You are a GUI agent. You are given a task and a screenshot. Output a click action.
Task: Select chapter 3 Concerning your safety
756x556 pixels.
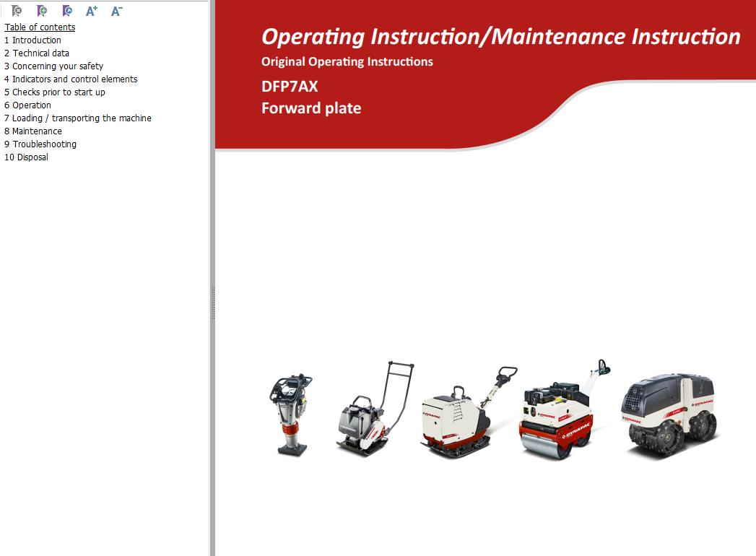(53, 66)
